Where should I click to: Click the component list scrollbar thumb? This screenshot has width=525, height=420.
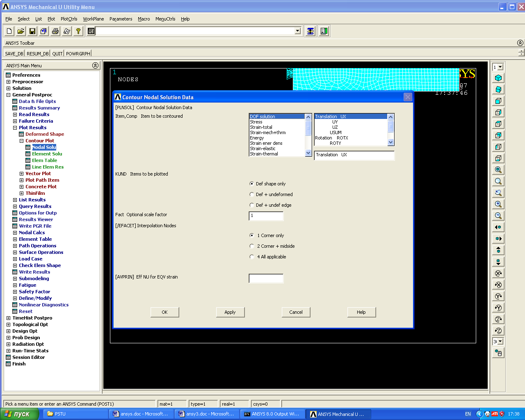click(390, 127)
